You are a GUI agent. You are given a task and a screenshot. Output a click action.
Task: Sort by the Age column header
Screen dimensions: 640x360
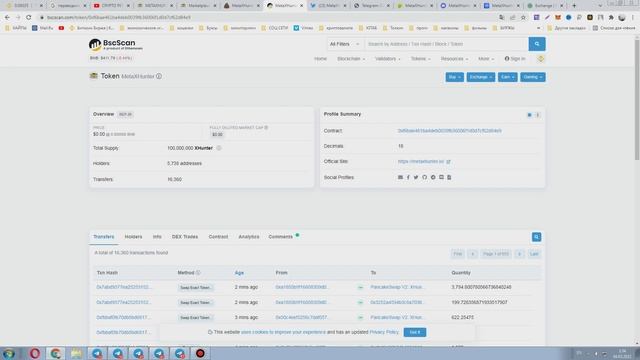pyautogui.click(x=239, y=273)
